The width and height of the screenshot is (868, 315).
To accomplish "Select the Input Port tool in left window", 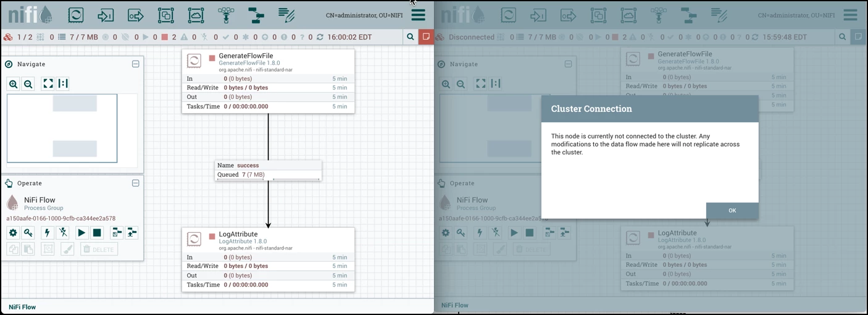I will pos(106,14).
